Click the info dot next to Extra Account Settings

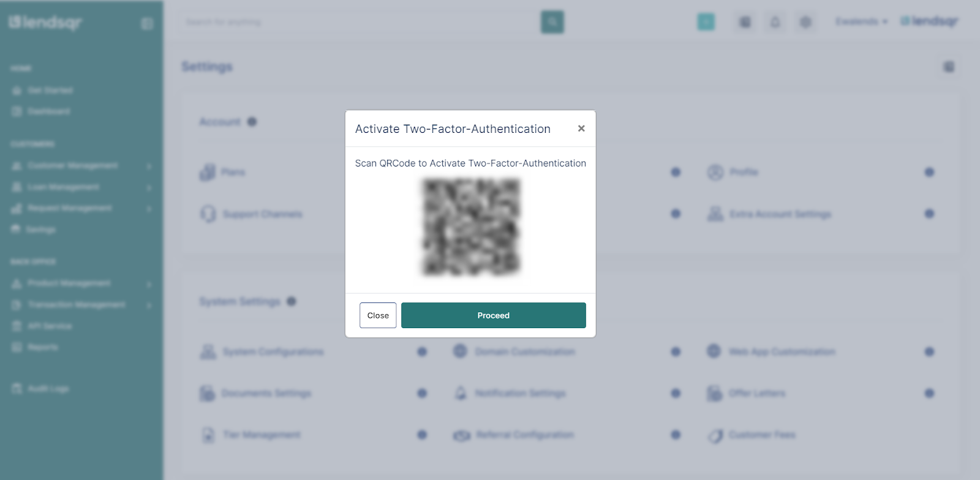click(x=929, y=214)
